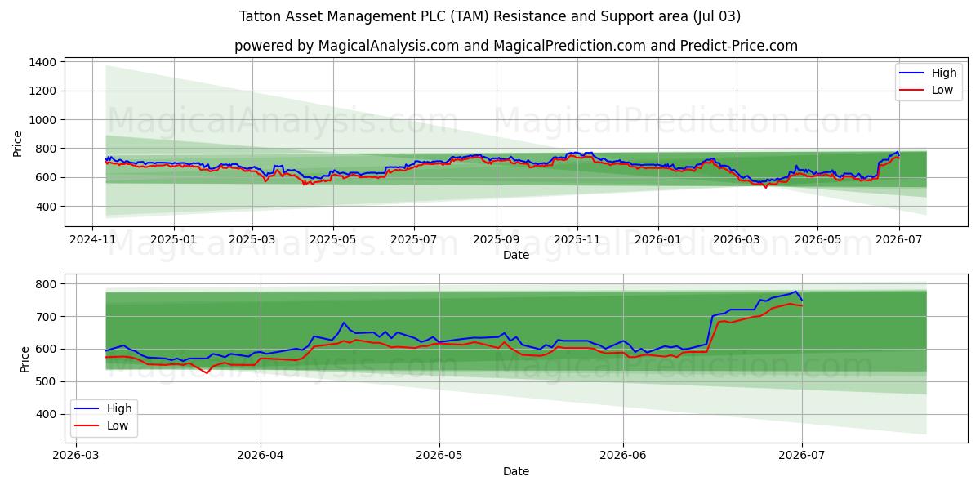This screenshot has height=490, width=980.
Task: Click the 400 price tick on top chart
Action: 46,207
